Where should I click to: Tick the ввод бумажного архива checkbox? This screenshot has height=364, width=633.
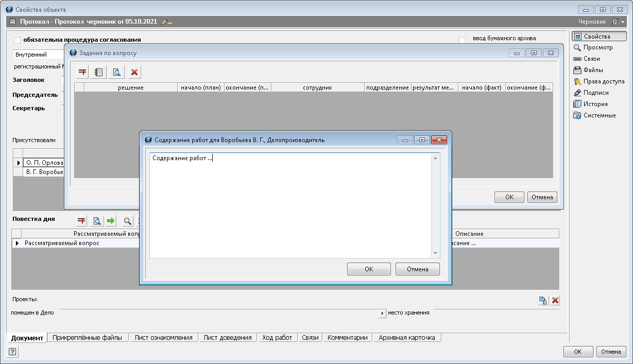pyautogui.click(x=462, y=40)
